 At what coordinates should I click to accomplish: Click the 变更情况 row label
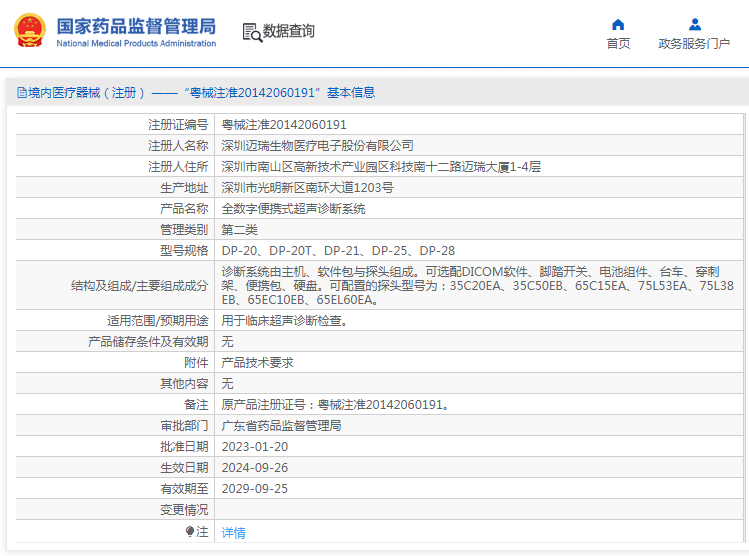coord(184,510)
